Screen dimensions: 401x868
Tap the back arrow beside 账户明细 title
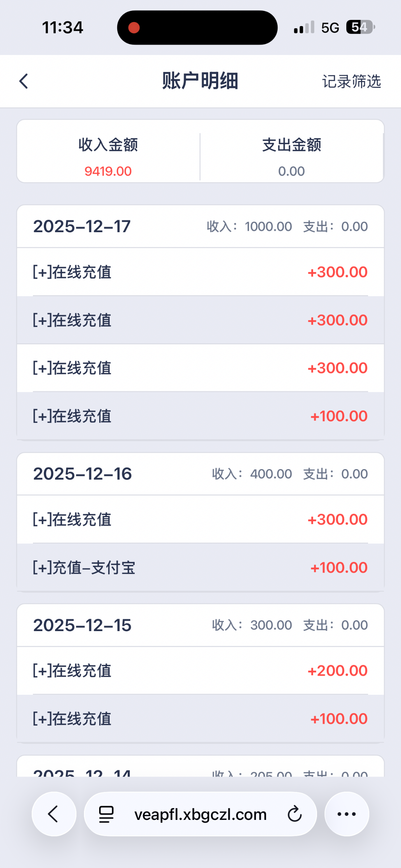(24, 81)
